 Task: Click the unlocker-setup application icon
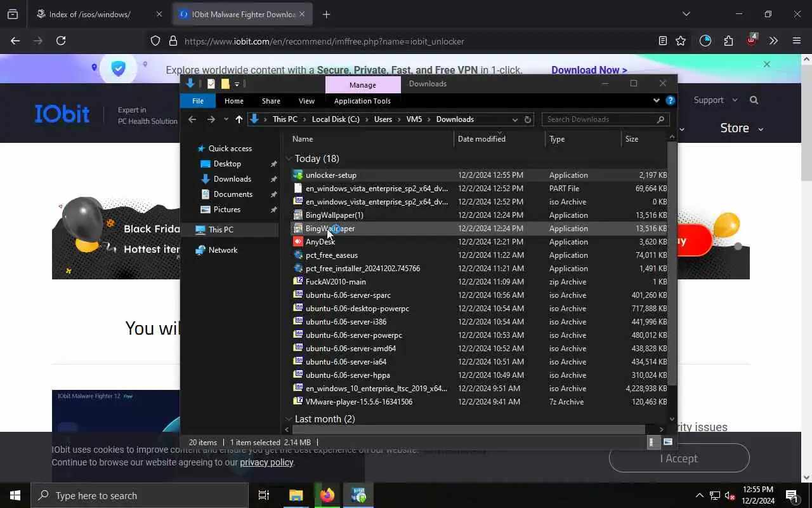(298, 175)
